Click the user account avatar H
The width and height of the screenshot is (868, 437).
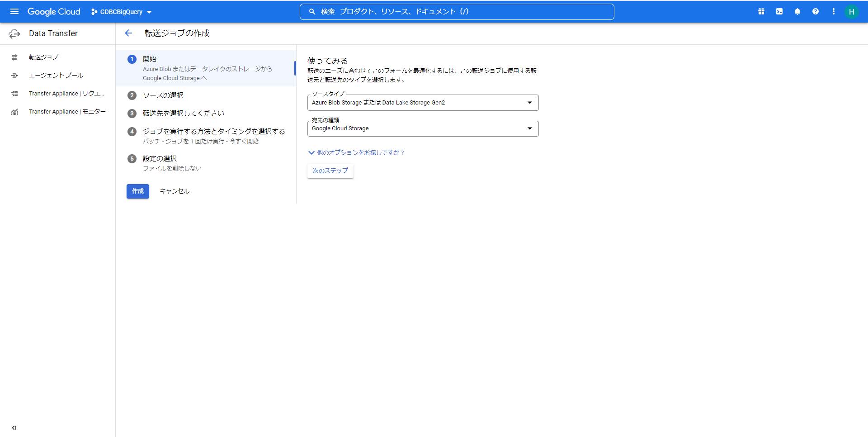coord(851,12)
